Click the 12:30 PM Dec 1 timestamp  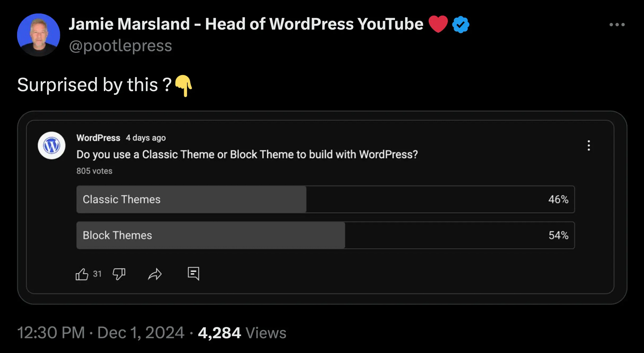coord(101,333)
